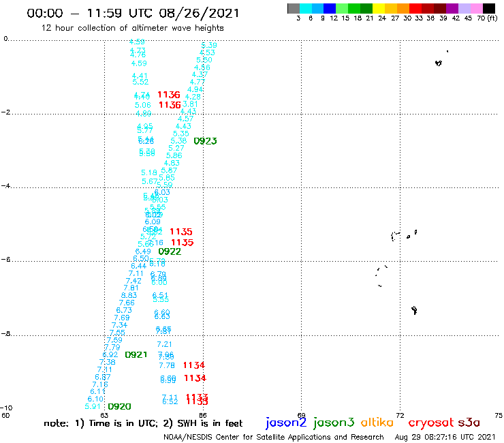The height and width of the screenshot is (443, 504).
Task: Click the wave height value '3.81'
Action: pyautogui.click(x=190, y=104)
